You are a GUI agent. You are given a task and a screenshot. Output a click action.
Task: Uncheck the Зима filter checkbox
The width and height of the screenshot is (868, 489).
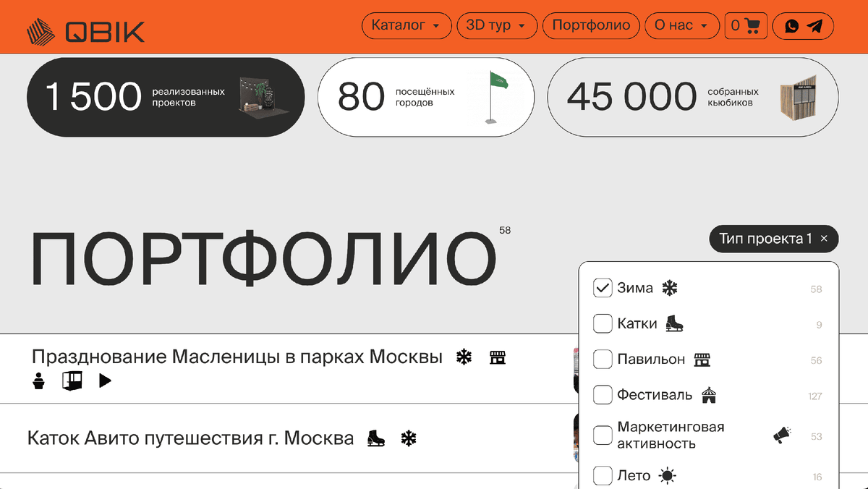(603, 287)
